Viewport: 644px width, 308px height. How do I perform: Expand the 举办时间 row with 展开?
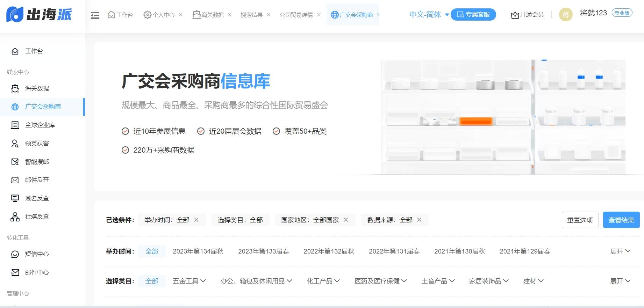coord(620,251)
